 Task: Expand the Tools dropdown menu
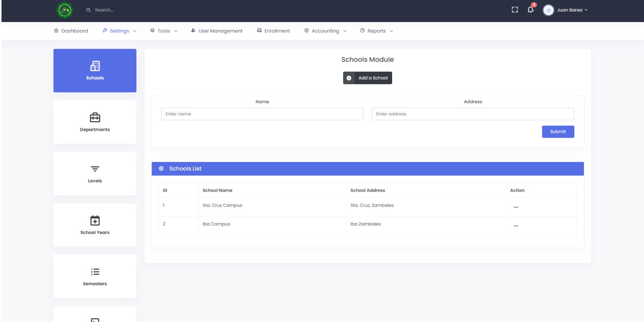pyautogui.click(x=164, y=31)
